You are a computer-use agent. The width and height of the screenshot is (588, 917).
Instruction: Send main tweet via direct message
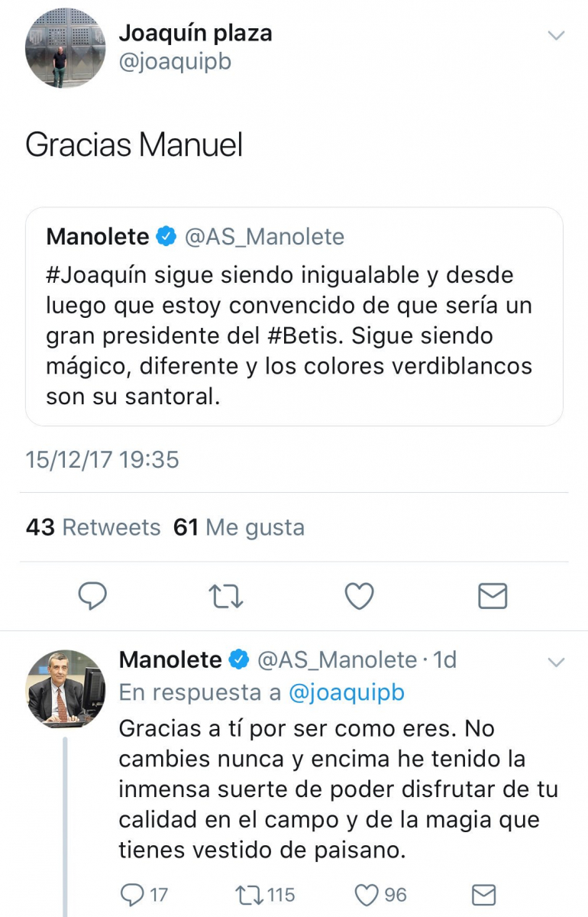(493, 596)
